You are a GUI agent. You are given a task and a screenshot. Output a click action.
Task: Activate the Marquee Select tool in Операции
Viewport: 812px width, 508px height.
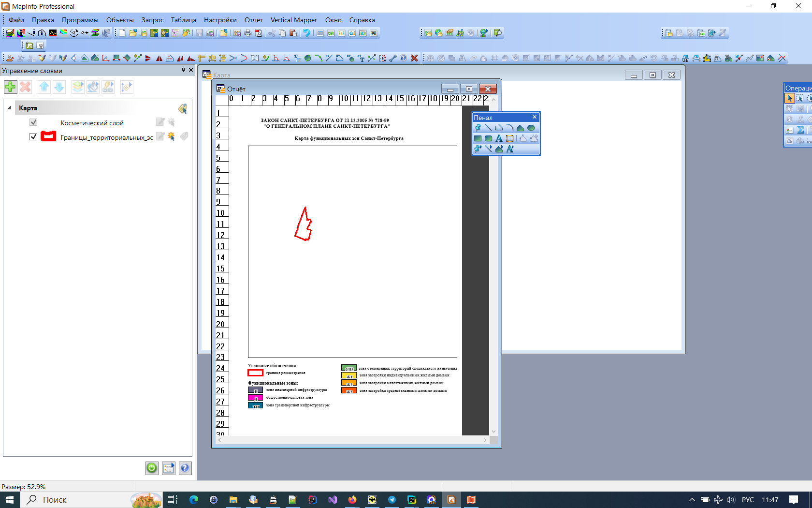coord(800,98)
